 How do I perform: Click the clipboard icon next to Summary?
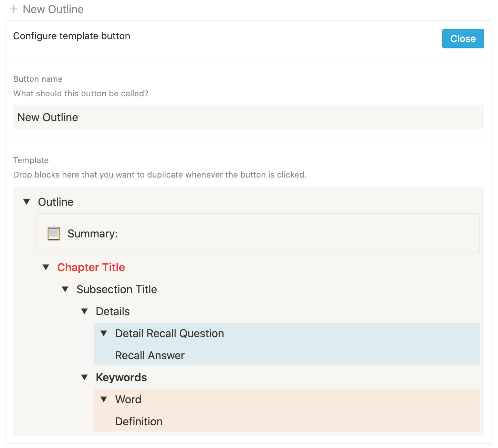[53, 233]
